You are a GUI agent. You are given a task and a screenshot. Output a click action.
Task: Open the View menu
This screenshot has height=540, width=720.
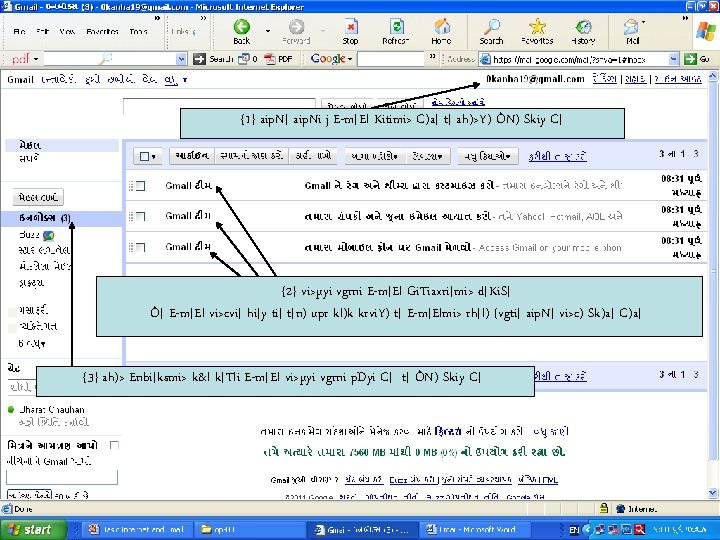click(67, 31)
